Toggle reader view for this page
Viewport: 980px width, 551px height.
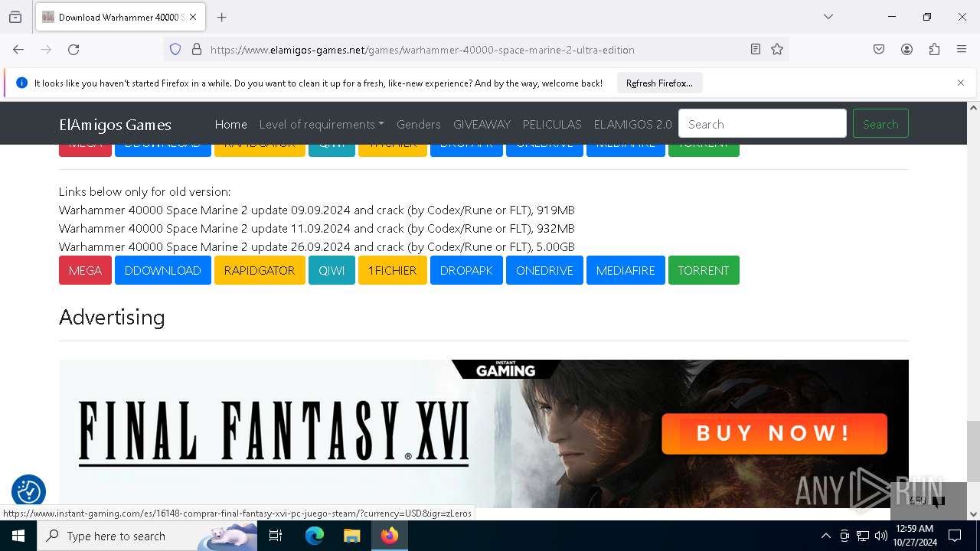[x=756, y=49]
